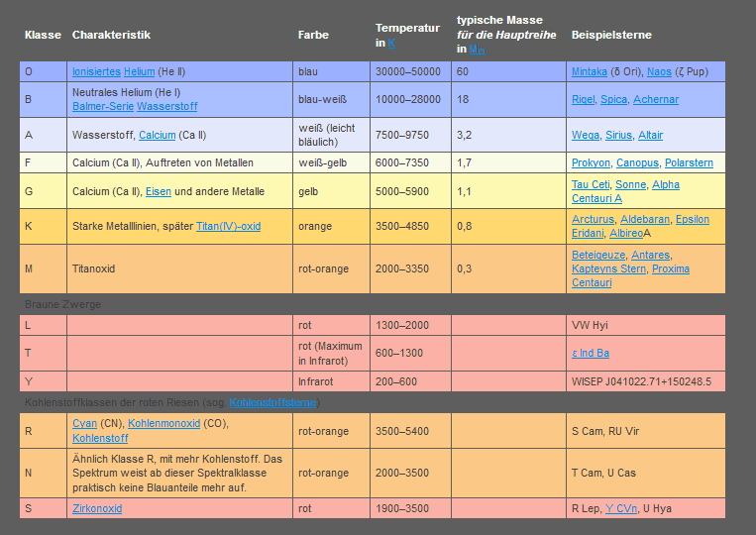Open the Mintaka star link
The height and width of the screenshot is (535, 756).
[591, 71]
